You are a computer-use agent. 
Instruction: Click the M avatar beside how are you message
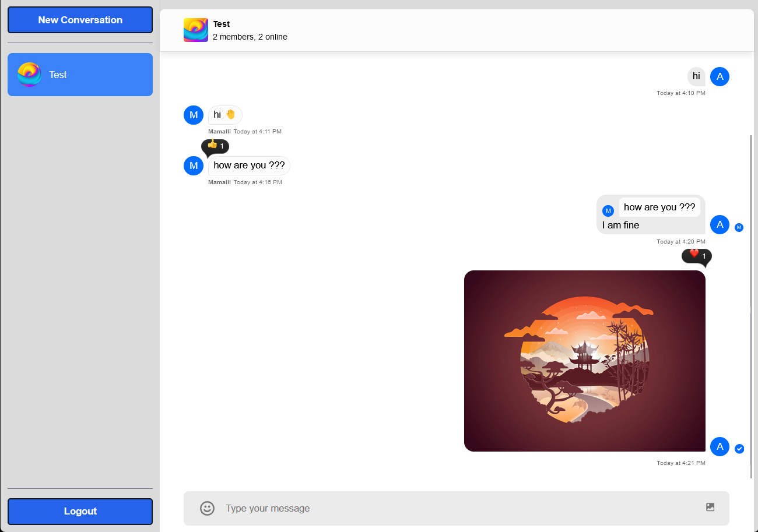[x=194, y=165]
